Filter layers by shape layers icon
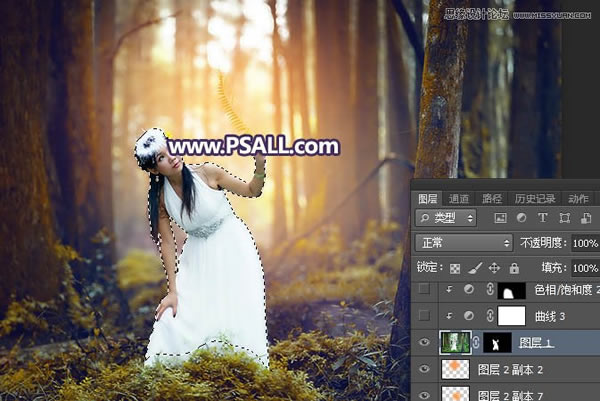Viewport: 600px width, 401px height. click(564, 218)
